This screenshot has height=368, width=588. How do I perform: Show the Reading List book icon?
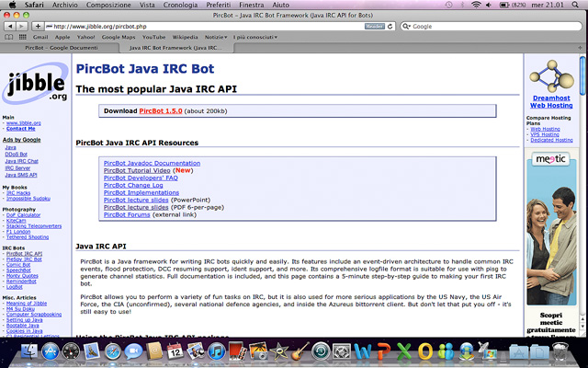pyautogui.click(x=8, y=37)
